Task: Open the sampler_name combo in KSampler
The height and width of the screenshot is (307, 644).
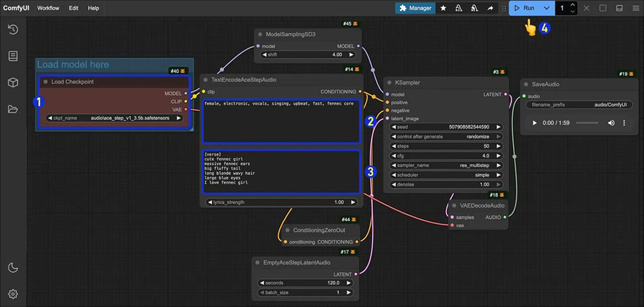Action: point(445,165)
